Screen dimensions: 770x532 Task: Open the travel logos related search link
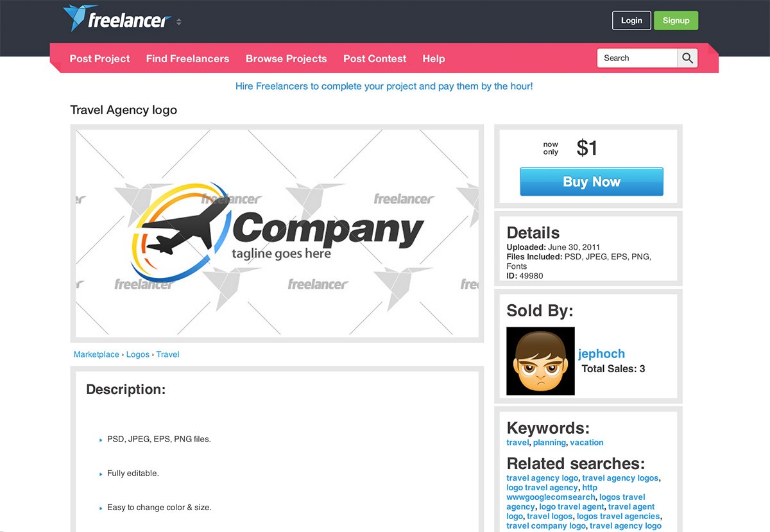[x=549, y=516]
